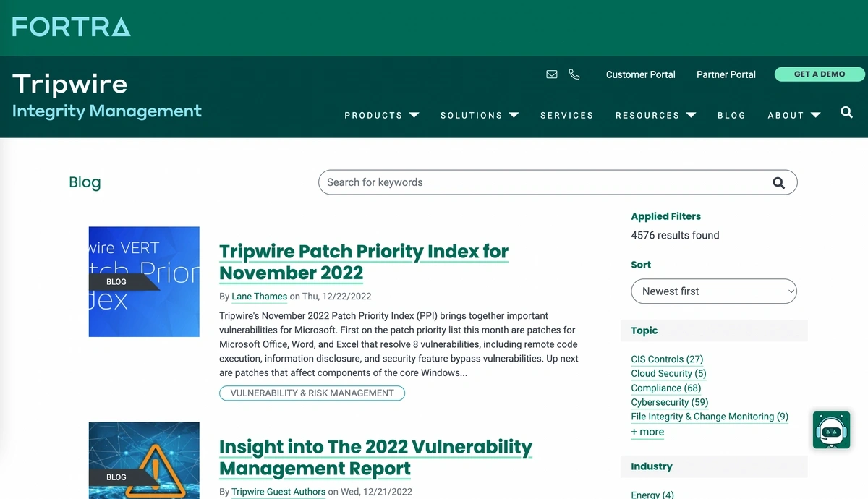This screenshot has width=868, height=499.
Task: Click Tripwire Integrity Management logo
Action: click(x=107, y=95)
